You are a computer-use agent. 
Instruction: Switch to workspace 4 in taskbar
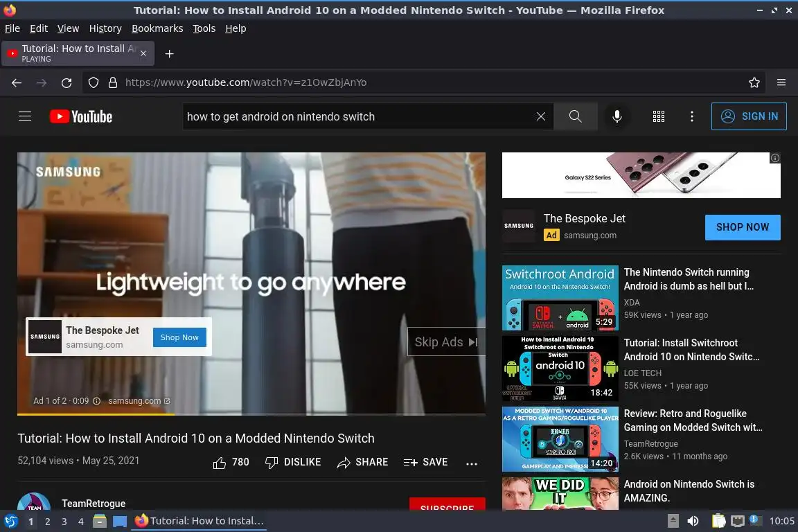click(81, 522)
